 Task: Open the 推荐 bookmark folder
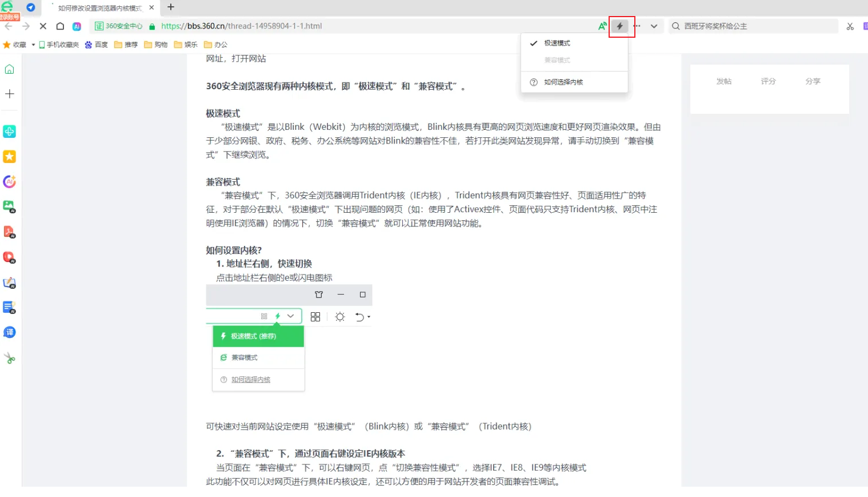click(x=126, y=45)
